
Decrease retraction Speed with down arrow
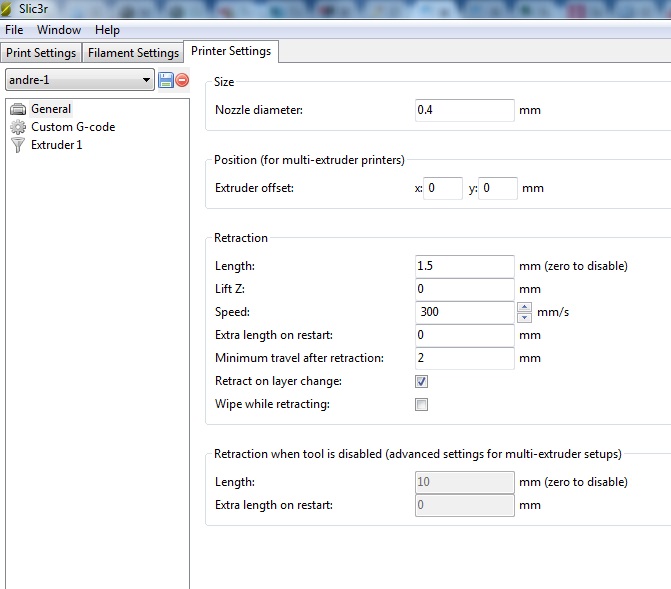523,317
